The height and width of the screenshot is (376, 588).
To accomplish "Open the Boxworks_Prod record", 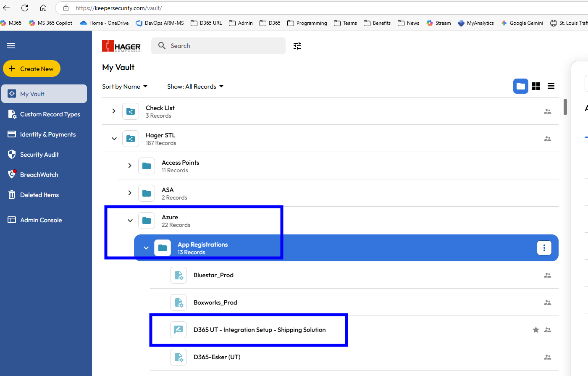I will tap(354, 302).
